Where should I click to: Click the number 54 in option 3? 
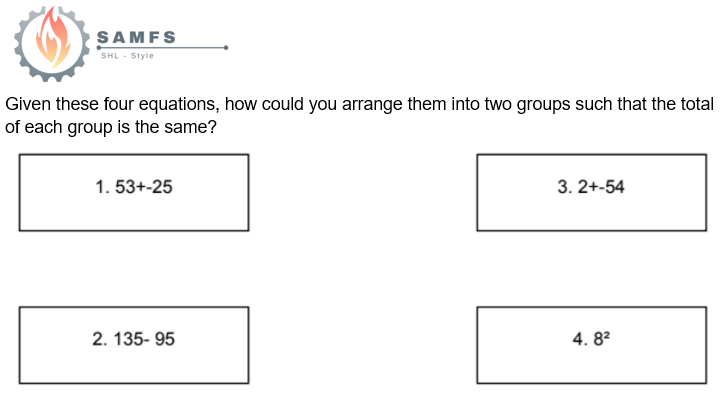[x=614, y=187]
